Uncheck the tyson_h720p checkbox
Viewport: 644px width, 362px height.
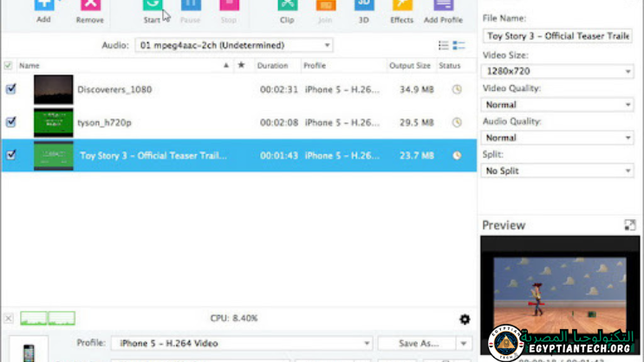pos(10,122)
